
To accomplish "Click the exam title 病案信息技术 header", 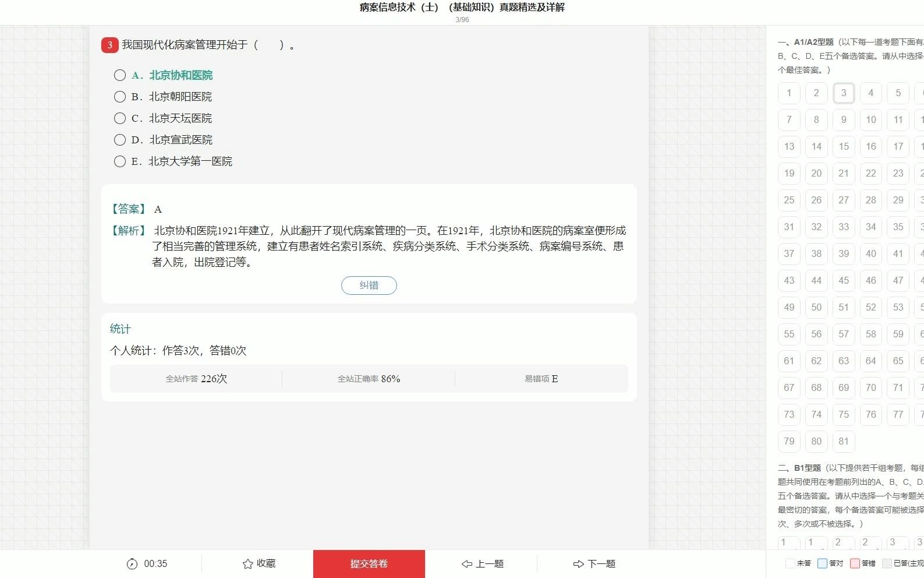I will click(x=462, y=8).
